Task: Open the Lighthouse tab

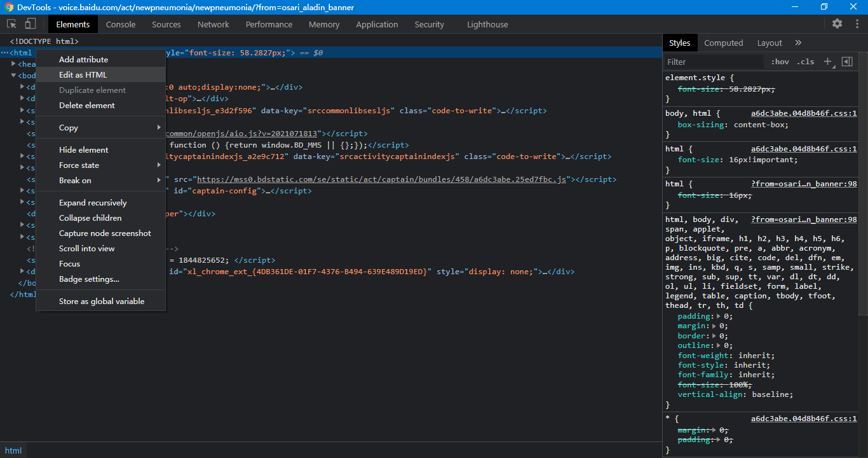Action: [487, 24]
